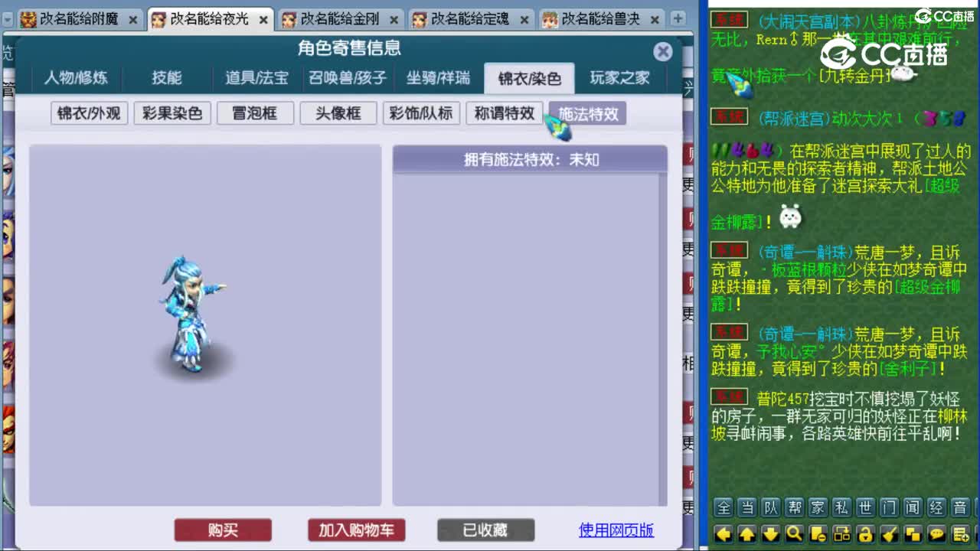Select the 帮 chat channel filter
Screen dimensions: 980x551
[794, 507]
